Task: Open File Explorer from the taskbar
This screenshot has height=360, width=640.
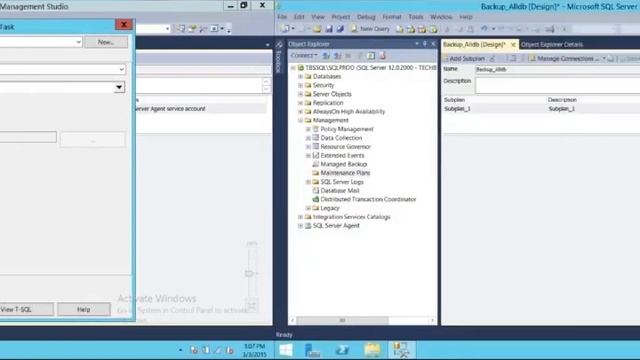Action: [372, 350]
